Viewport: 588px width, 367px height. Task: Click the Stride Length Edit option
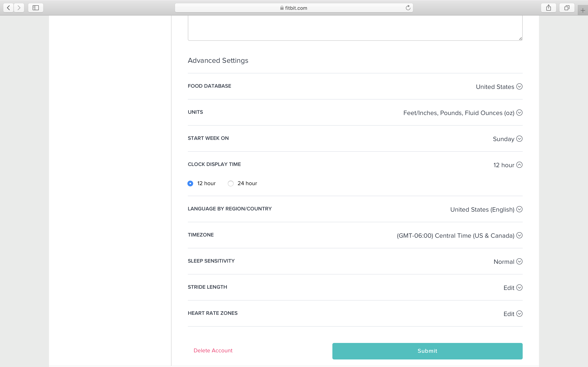click(x=513, y=287)
